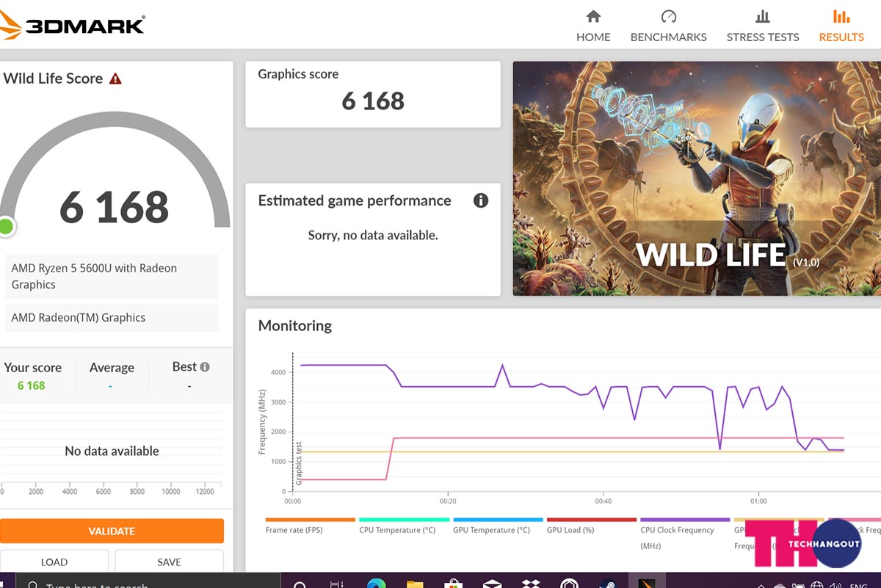
Task: Open Microsoft Store from the taskbar
Action: 453,584
